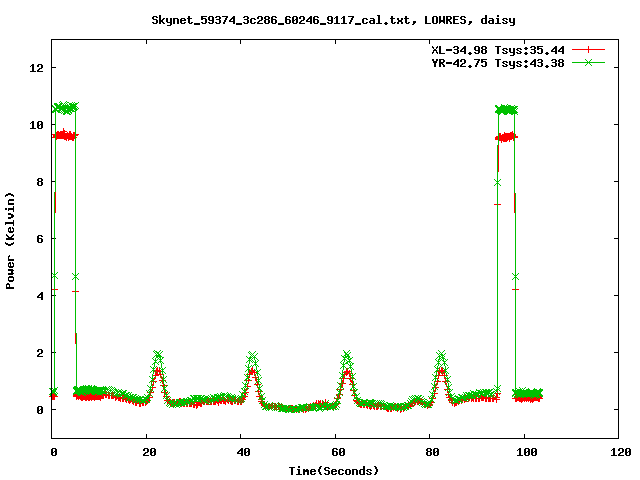This screenshot has height=480, width=640.
Task: Click the green peak near 42 seconds
Action: [x=252, y=355]
